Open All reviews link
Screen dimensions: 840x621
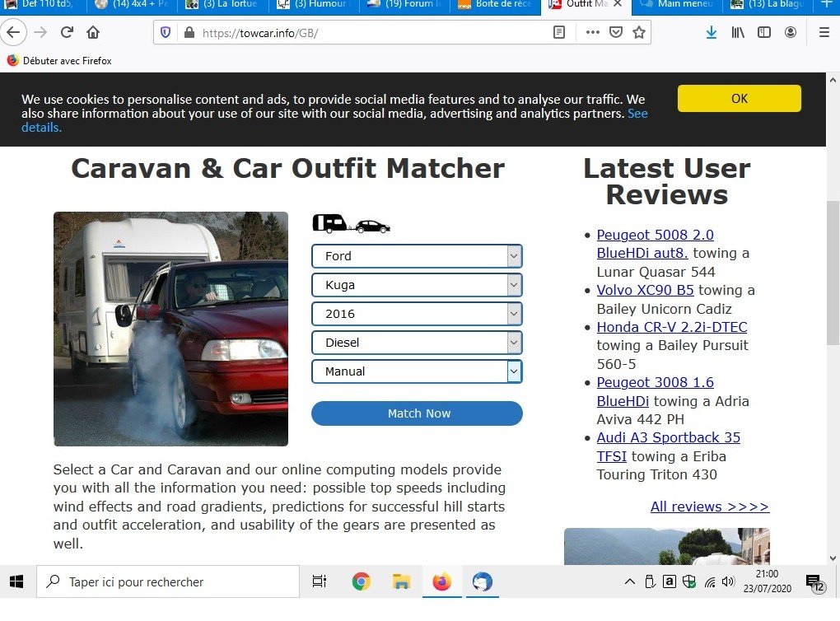(x=710, y=507)
